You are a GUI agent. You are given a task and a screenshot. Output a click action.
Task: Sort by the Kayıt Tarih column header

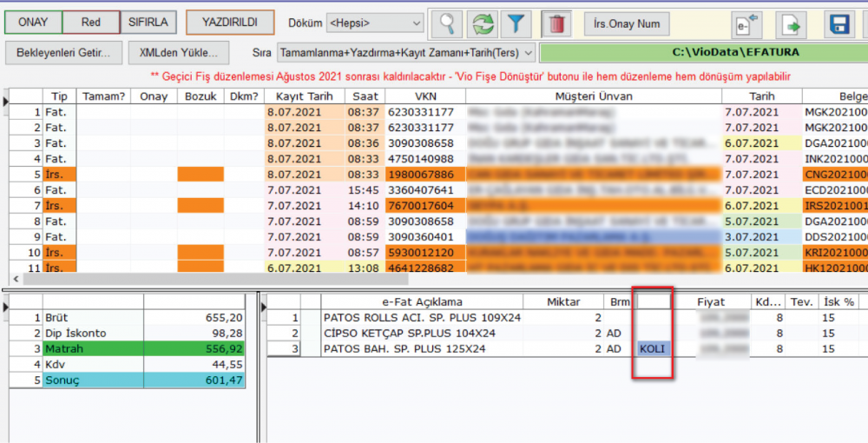click(304, 96)
